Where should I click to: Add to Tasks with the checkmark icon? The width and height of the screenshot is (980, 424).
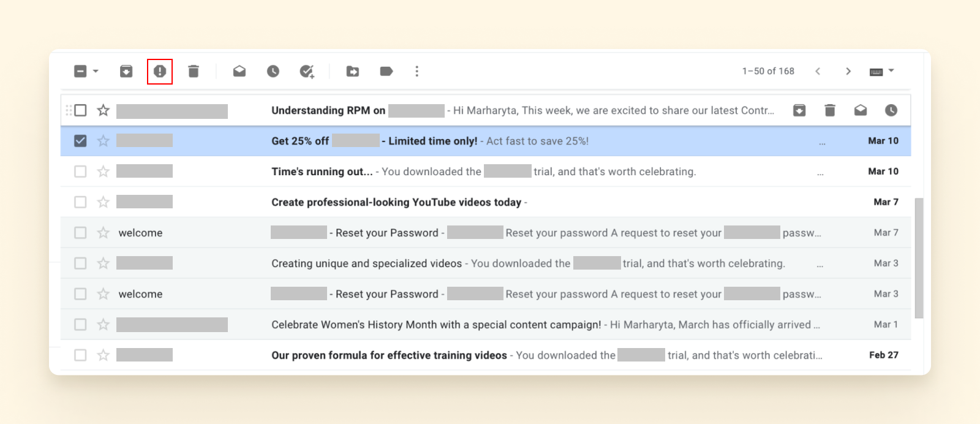pyautogui.click(x=307, y=72)
